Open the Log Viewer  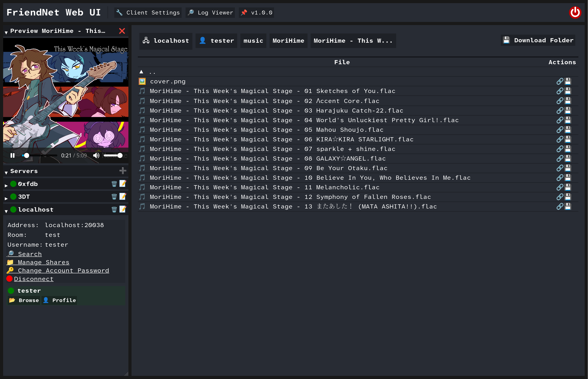tap(210, 12)
